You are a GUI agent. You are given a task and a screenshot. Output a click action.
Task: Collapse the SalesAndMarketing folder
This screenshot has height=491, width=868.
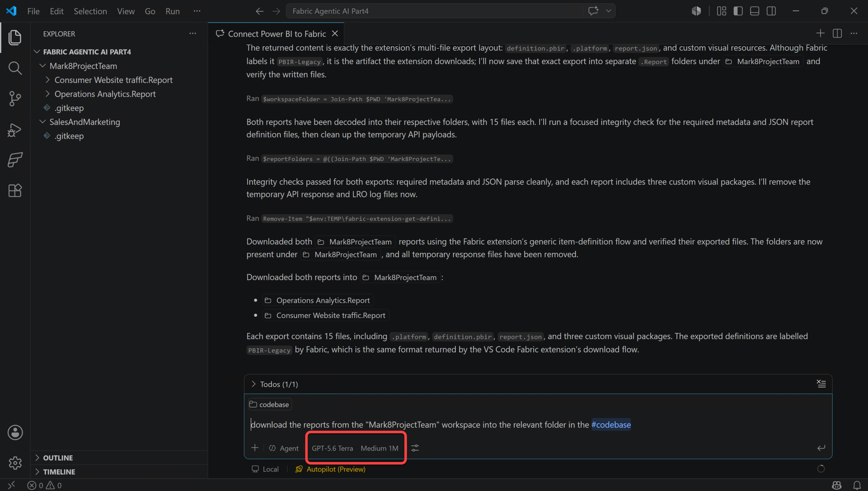click(x=43, y=122)
